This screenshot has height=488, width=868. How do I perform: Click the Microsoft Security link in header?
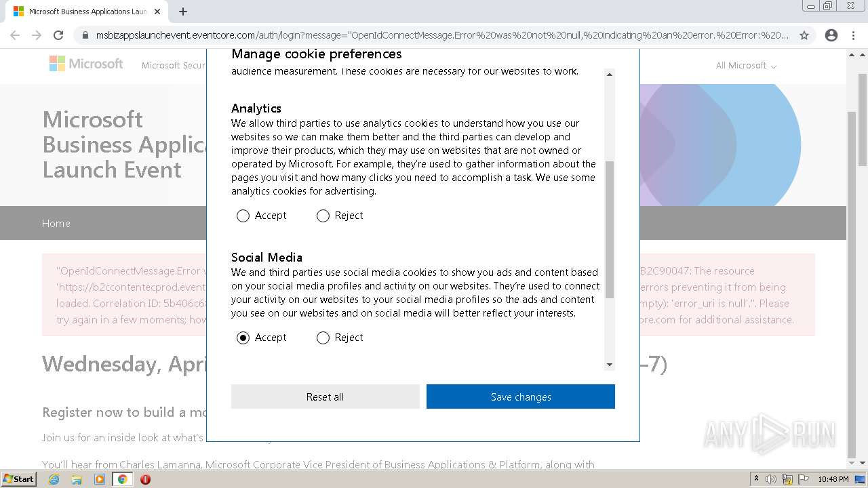click(x=174, y=65)
